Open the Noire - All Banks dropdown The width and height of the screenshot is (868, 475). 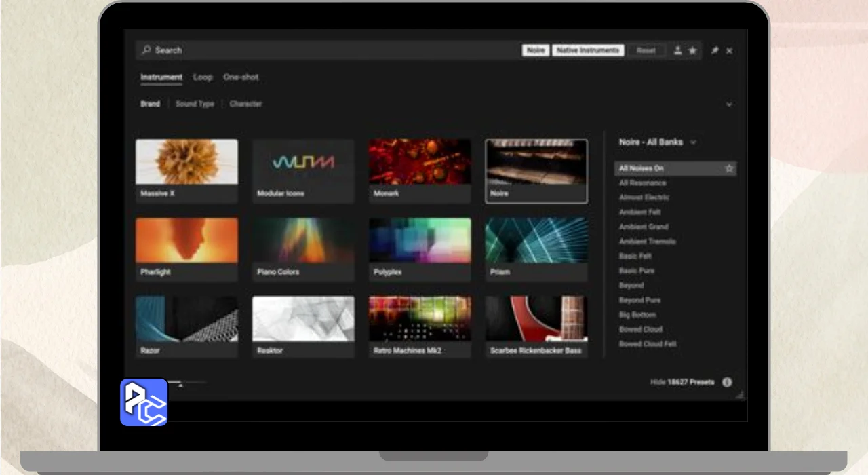click(x=658, y=142)
